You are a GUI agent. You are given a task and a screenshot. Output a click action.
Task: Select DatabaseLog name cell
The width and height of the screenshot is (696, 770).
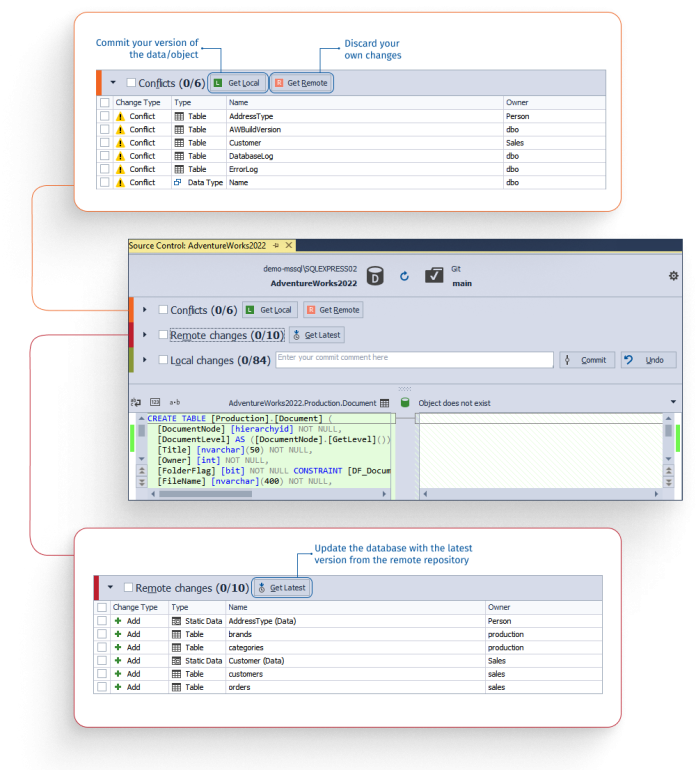tap(364, 156)
